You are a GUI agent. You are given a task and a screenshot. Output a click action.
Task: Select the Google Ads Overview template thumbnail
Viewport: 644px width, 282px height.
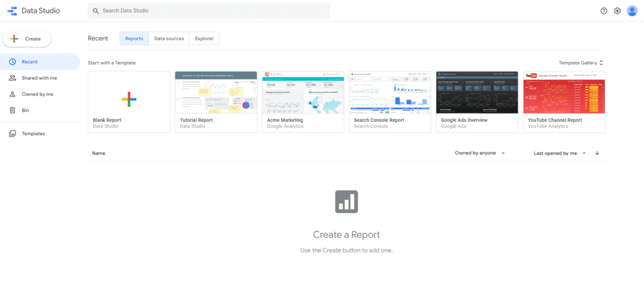point(477,92)
